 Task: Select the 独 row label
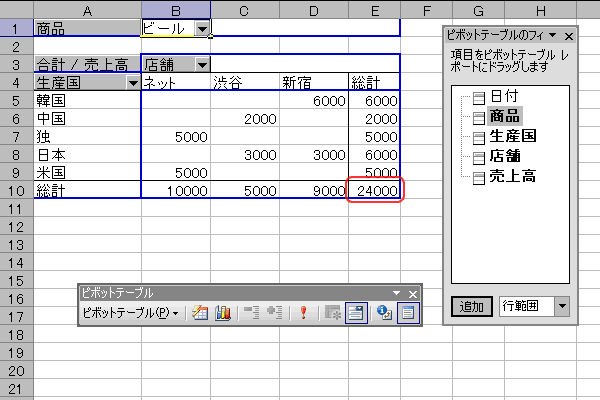87,136
